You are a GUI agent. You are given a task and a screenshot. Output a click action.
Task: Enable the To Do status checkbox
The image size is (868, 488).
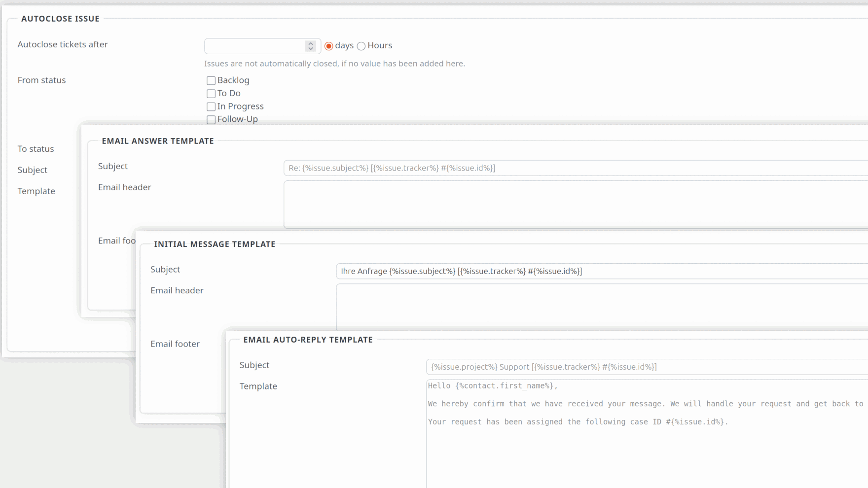click(x=211, y=94)
